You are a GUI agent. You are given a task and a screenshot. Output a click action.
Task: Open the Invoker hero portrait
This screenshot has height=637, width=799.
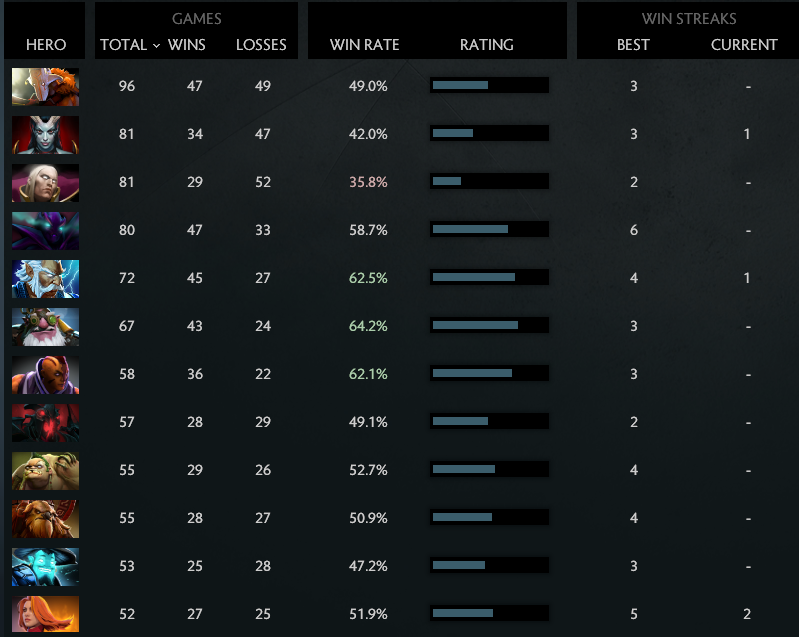click(45, 182)
